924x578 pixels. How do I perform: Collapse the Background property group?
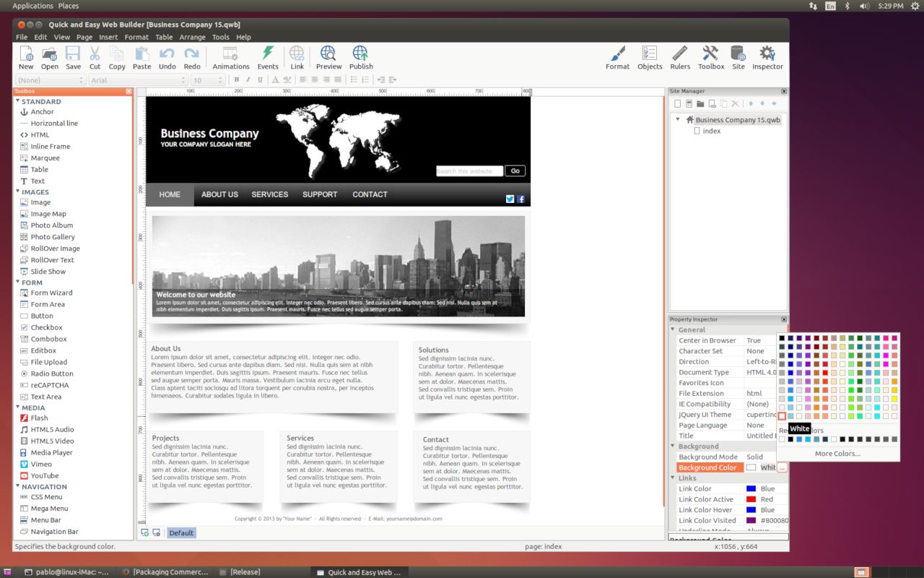(673, 447)
